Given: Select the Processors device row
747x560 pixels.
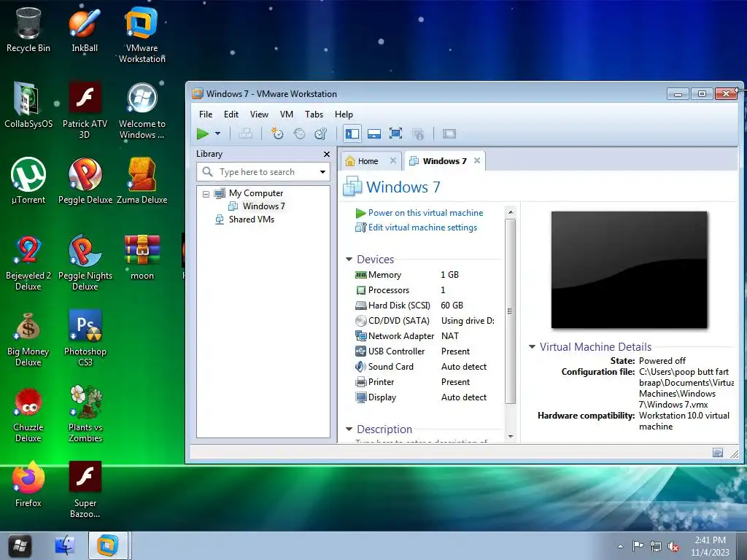Looking at the screenshot, I should click(426, 290).
